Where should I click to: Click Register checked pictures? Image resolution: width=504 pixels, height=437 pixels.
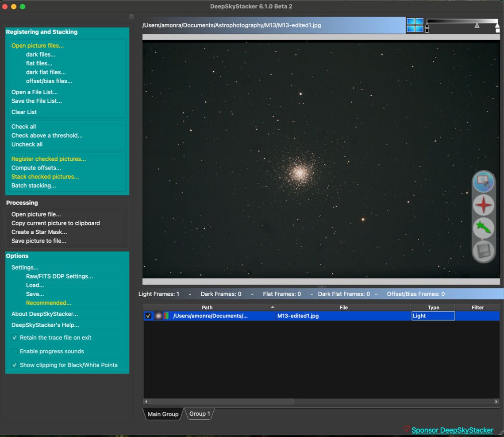click(49, 159)
